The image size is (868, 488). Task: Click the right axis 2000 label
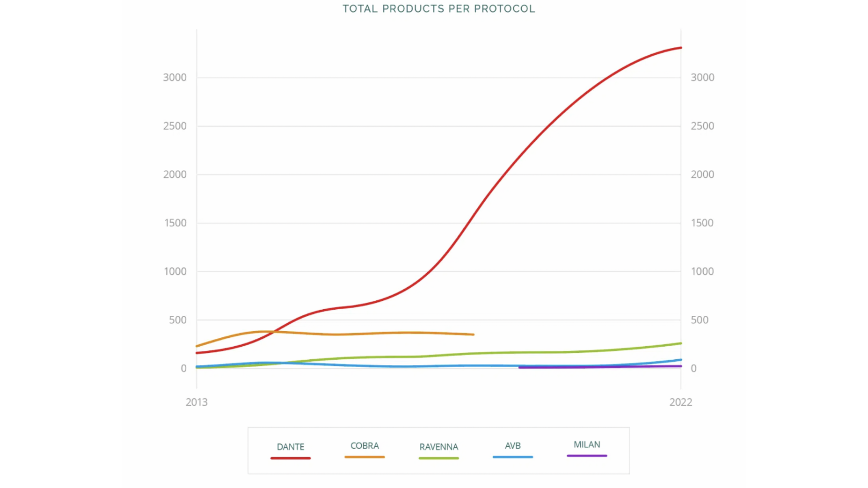(x=702, y=175)
